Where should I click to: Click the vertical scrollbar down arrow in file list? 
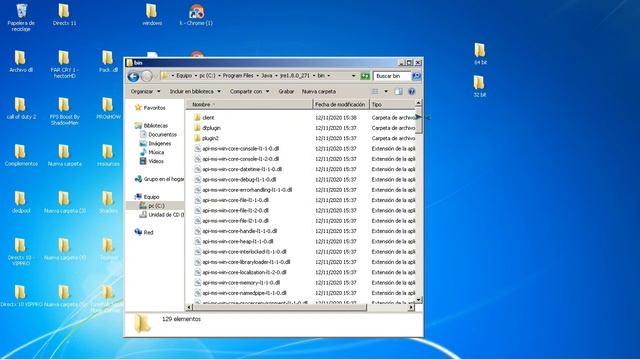click(x=418, y=300)
